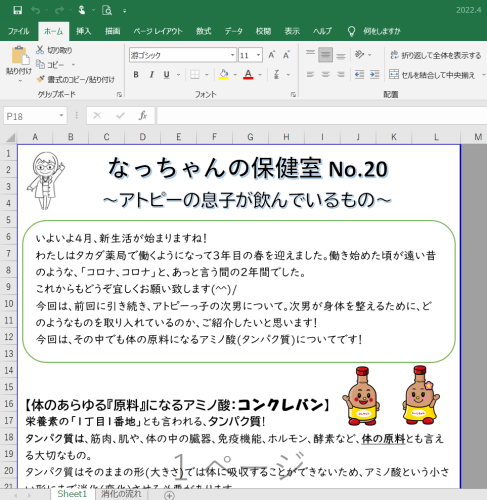Click the phonetic guide (ruby) icon
Screen dimensions: 487x500
click(x=277, y=75)
